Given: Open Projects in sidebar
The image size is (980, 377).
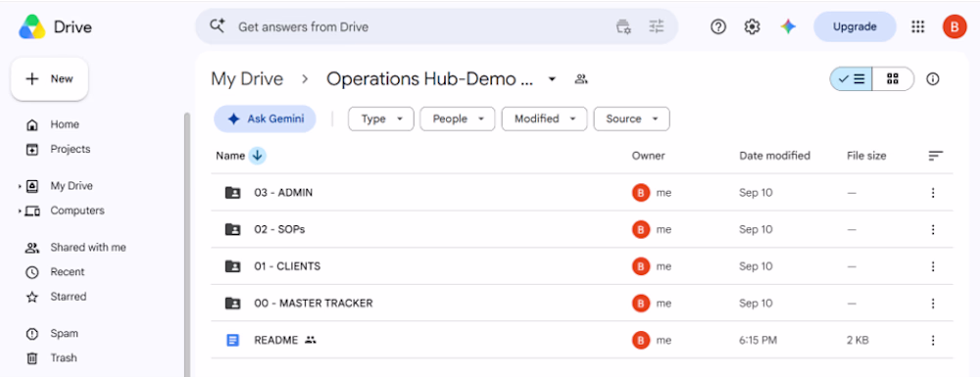Looking at the screenshot, I should [70, 149].
